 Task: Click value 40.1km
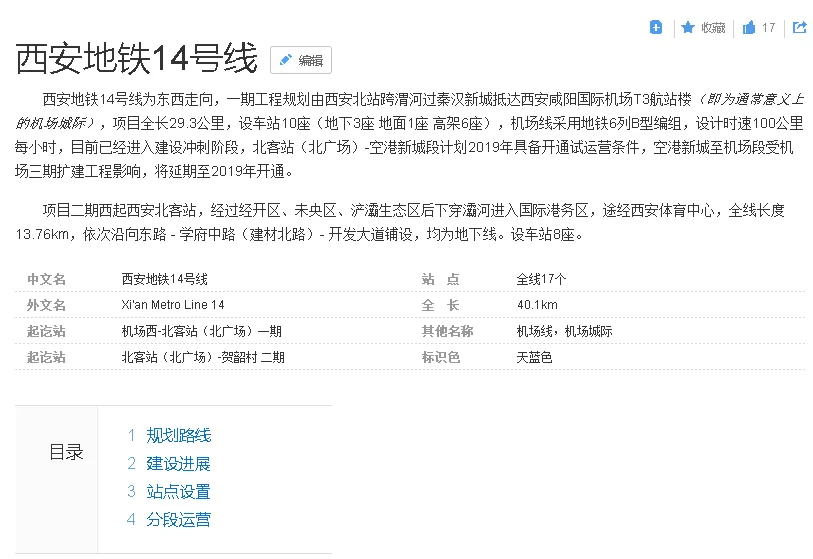[x=537, y=305]
